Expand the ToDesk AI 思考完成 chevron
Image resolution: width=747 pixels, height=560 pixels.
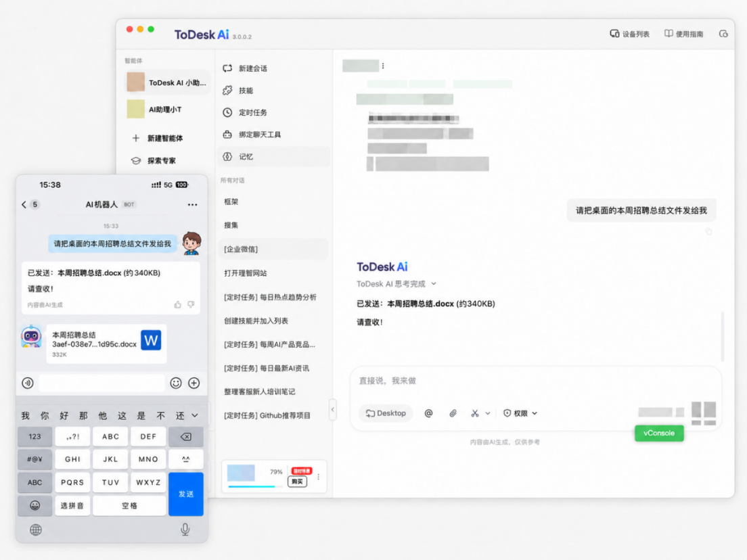tap(434, 284)
